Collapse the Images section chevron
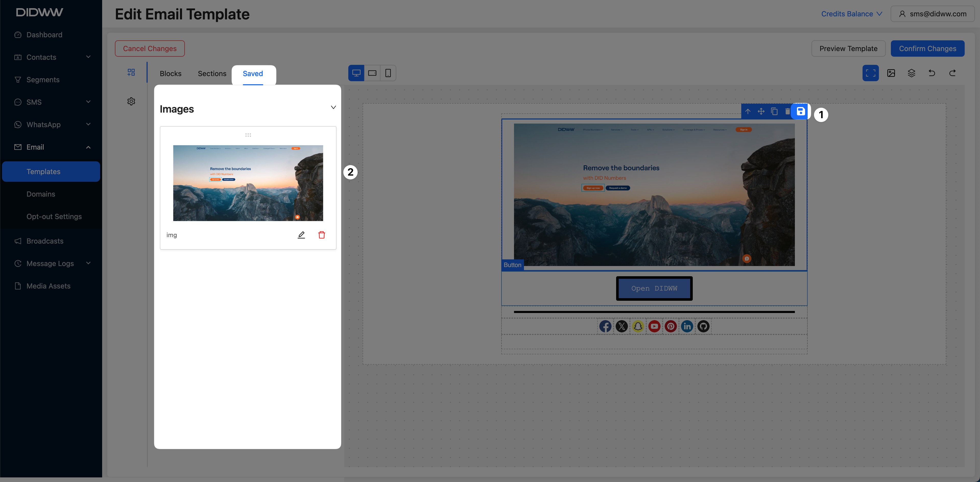Viewport: 980px width, 482px height. coord(333,107)
